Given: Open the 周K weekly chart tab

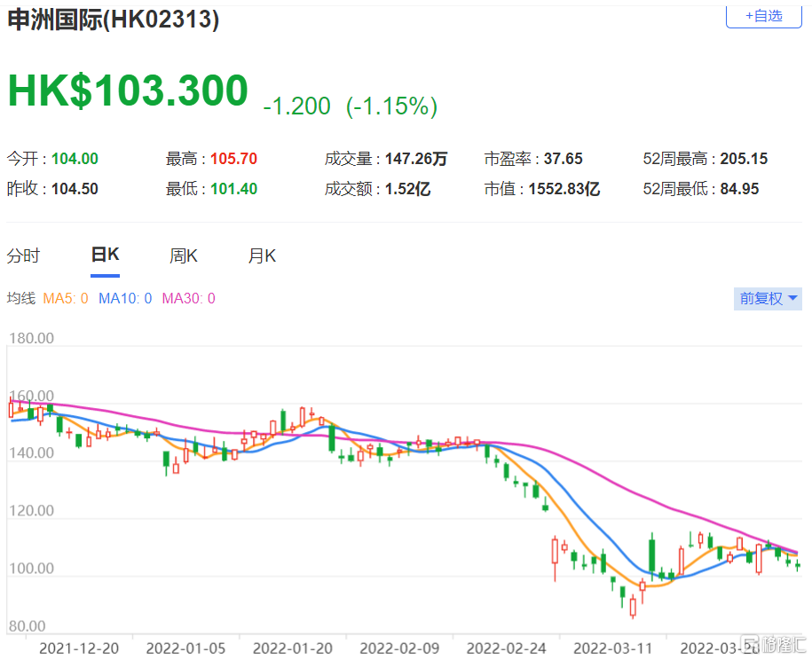Looking at the screenshot, I should tap(184, 255).
